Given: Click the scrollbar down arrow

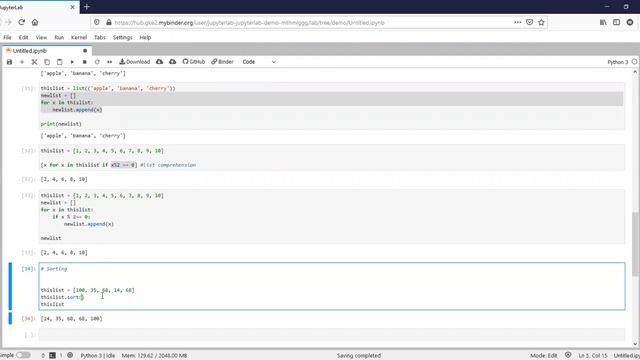Looking at the screenshot, I should 635,344.
